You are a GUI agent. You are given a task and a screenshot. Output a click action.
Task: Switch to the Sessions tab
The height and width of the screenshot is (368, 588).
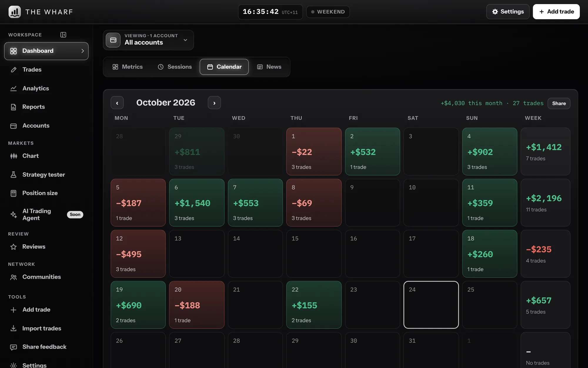(x=175, y=67)
